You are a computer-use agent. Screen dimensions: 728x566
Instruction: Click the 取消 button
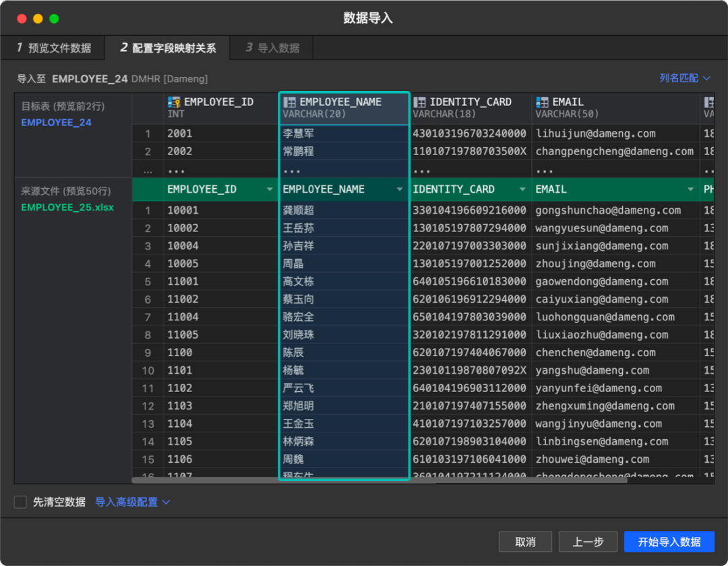[525, 542]
